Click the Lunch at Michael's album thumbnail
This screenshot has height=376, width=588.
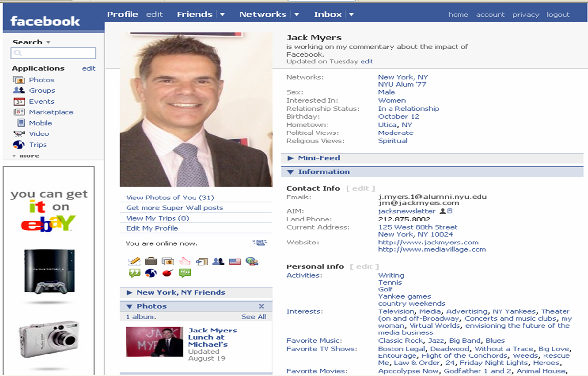click(154, 342)
